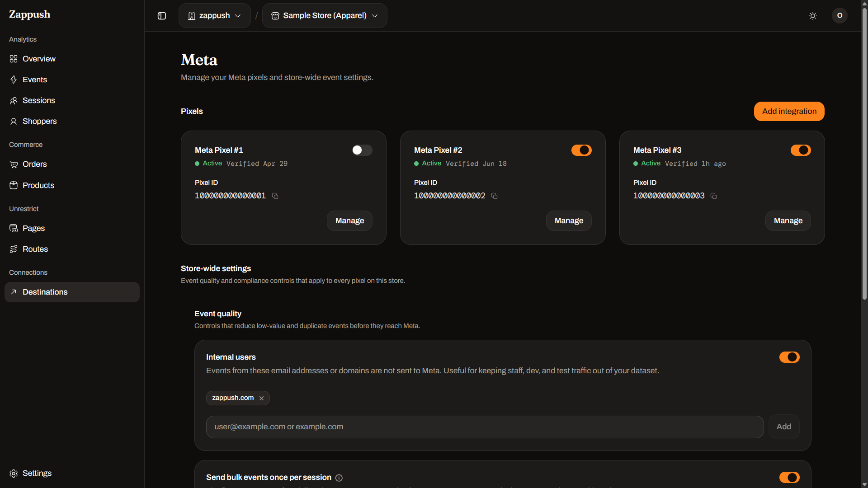868x488 pixels.
Task: Click the 'Verified Jun 18' status text
Action: click(x=476, y=164)
